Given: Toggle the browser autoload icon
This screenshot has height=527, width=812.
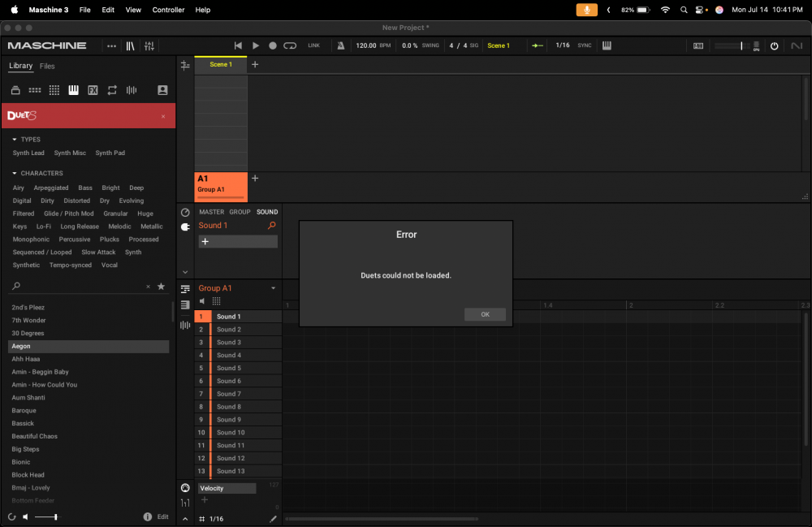Looking at the screenshot, I should [12, 516].
